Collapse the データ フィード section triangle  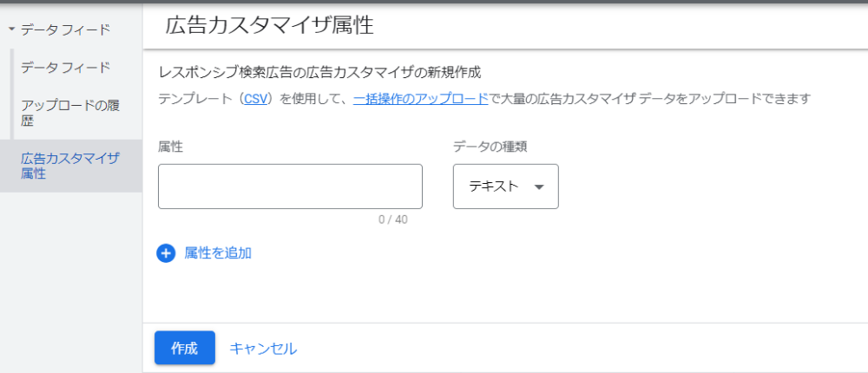pos(10,30)
